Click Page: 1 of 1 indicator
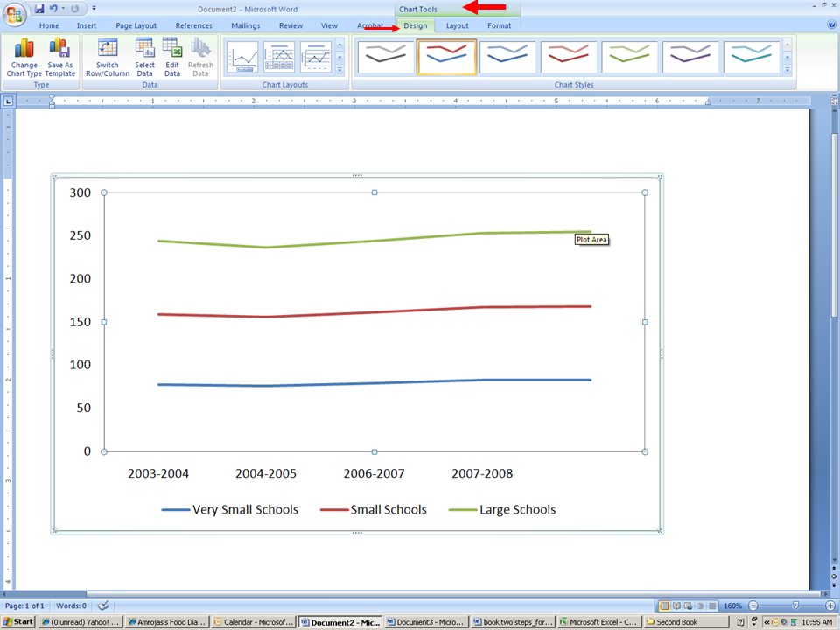 click(x=24, y=605)
